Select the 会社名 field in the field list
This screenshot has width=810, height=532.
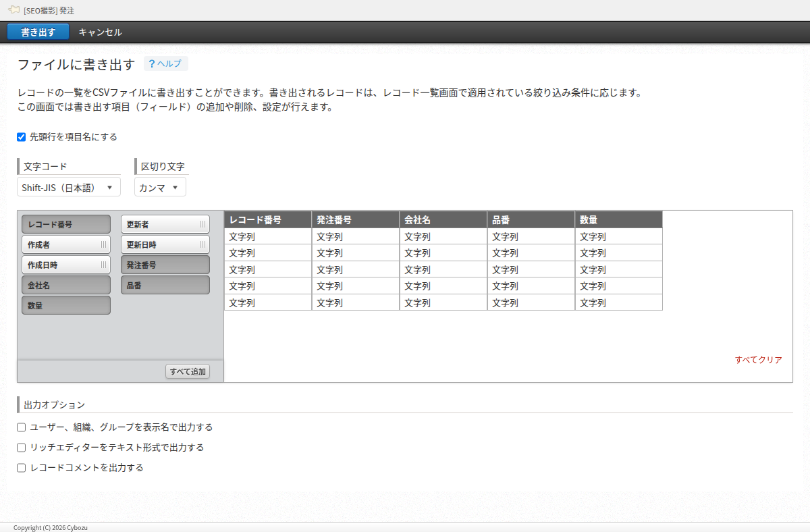[x=66, y=285]
